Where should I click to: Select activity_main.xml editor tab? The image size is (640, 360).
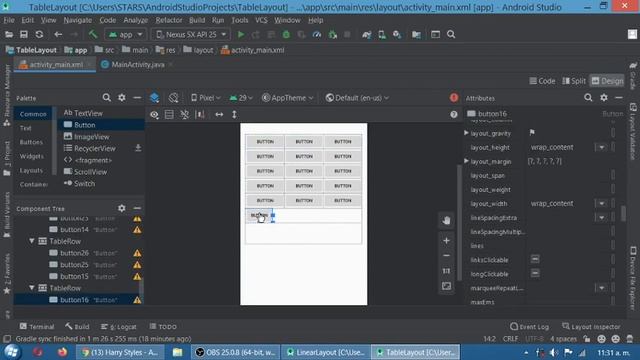click(56, 64)
